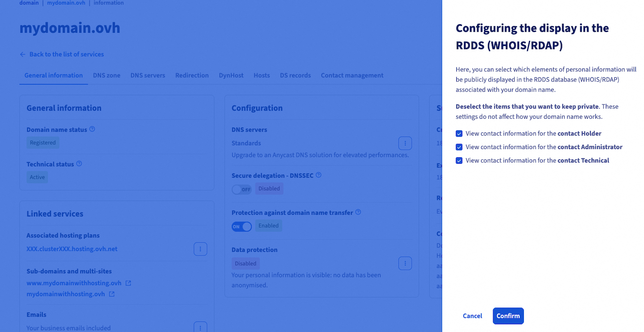Confirm the RDDS display configuration
Screen dimensions: 644x332
pos(508,316)
